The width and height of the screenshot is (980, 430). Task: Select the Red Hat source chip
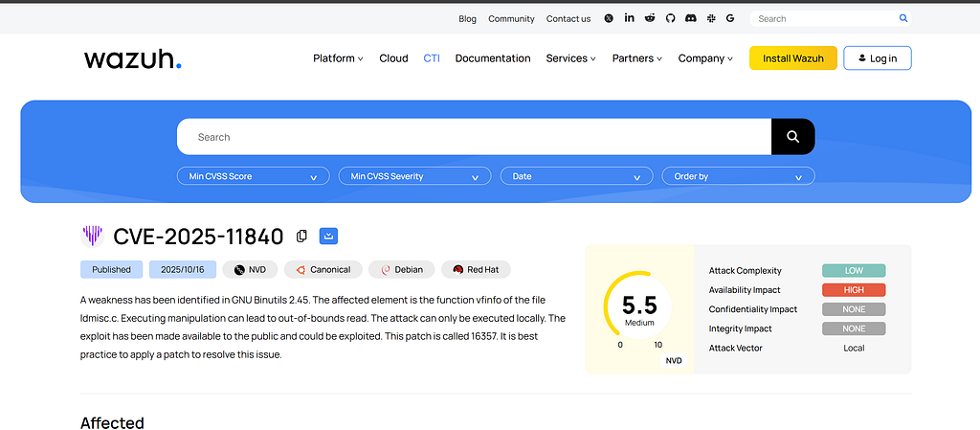pyautogui.click(x=476, y=269)
